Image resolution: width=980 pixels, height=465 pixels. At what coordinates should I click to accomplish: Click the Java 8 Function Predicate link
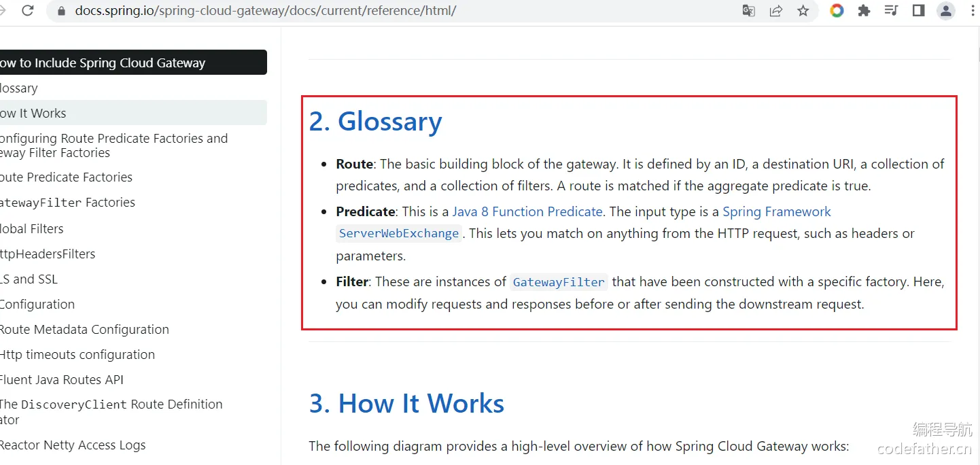[527, 211]
